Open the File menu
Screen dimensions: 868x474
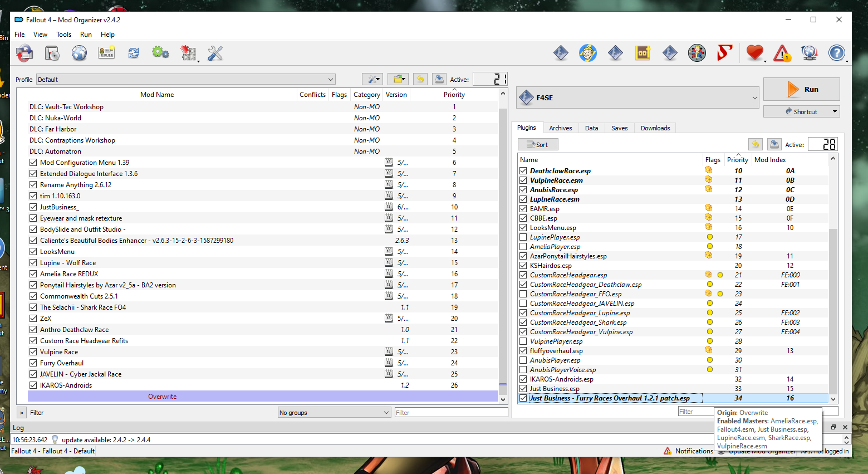pos(19,35)
